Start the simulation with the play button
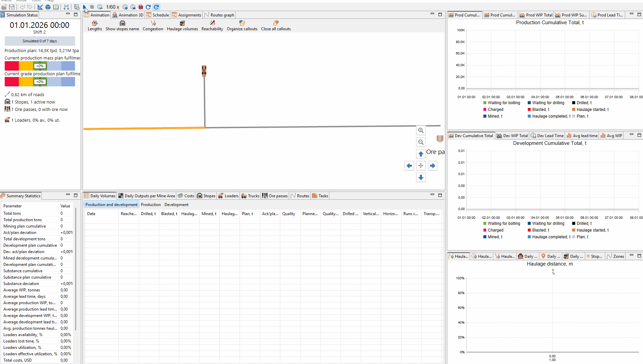The image size is (643, 364). pyautogui.click(x=84, y=7)
